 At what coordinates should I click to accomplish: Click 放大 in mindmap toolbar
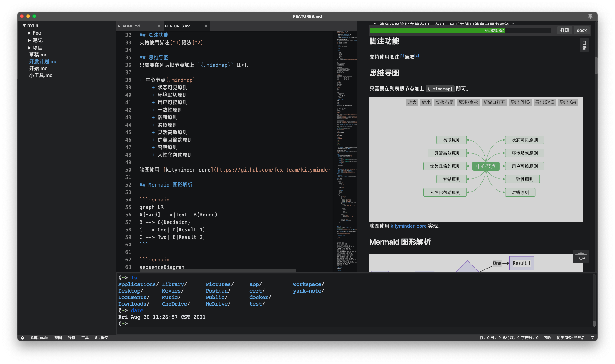[x=412, y=102]
